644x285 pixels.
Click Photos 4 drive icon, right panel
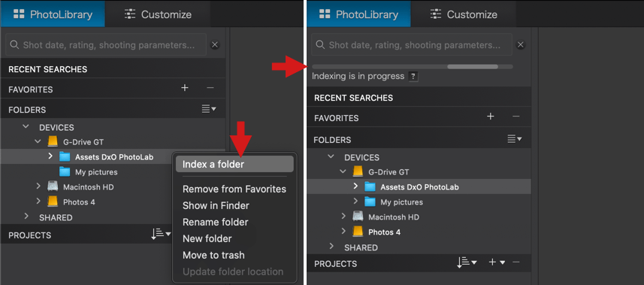[358, 232]
